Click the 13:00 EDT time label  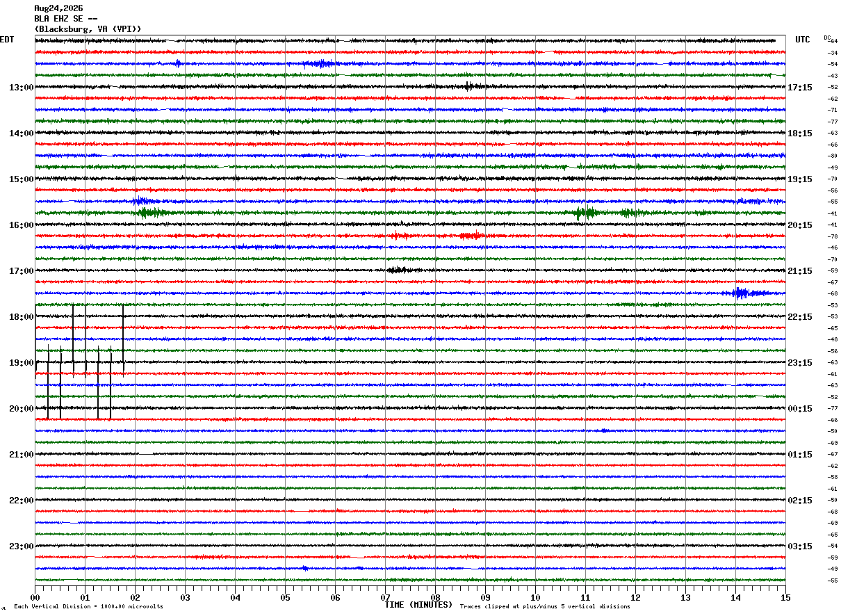21,88
